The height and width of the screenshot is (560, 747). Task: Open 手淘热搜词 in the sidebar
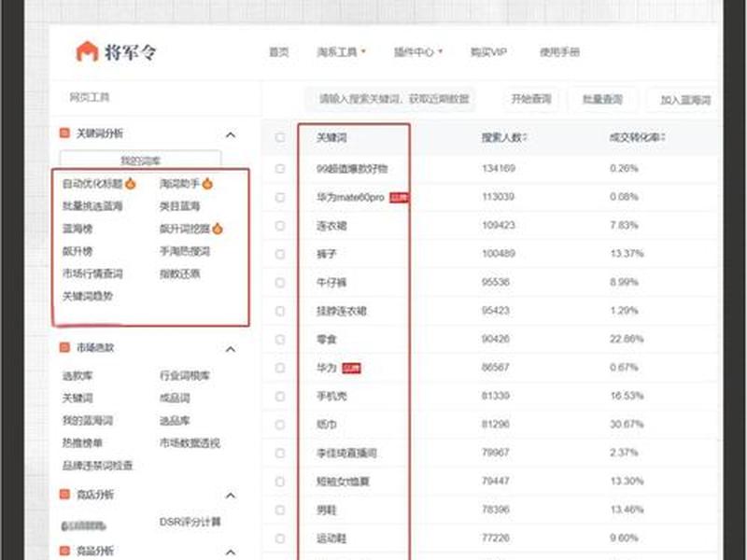(185, 251)
